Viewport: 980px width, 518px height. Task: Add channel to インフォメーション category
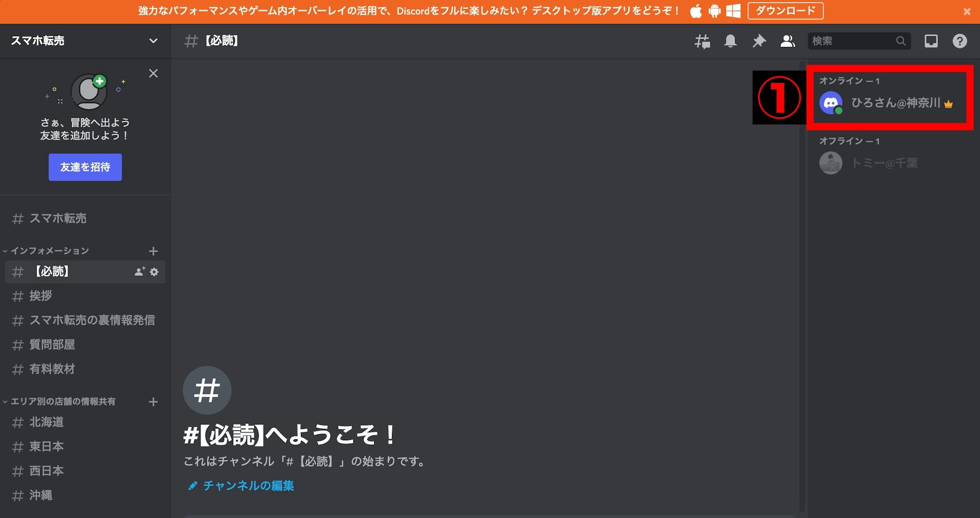point(153,251)
